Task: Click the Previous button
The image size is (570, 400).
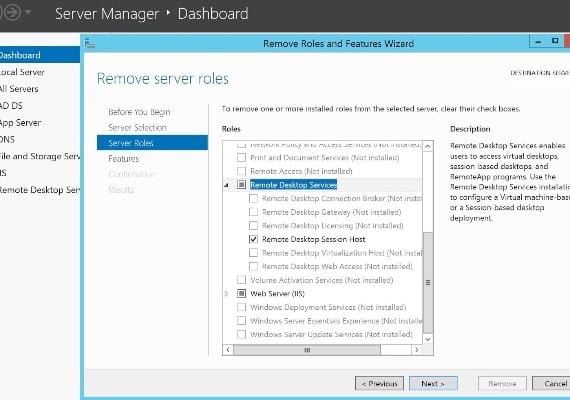Action: coord(379,383)
